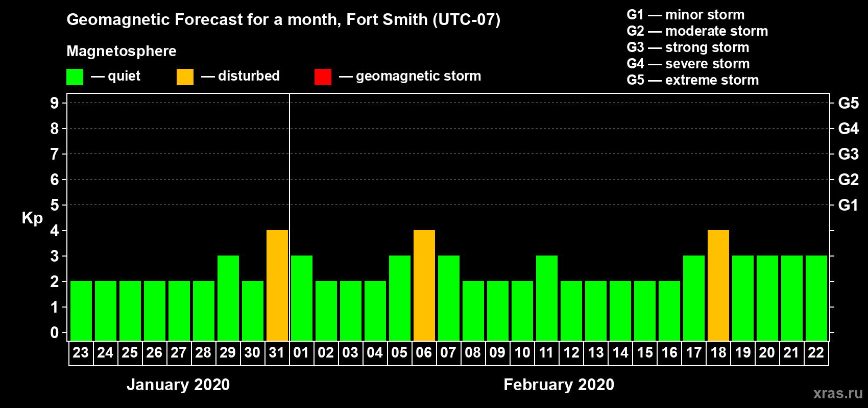Viewport: 868px width, 408px height.
Task: Click date label 15 on the axis
Action: 644,353
